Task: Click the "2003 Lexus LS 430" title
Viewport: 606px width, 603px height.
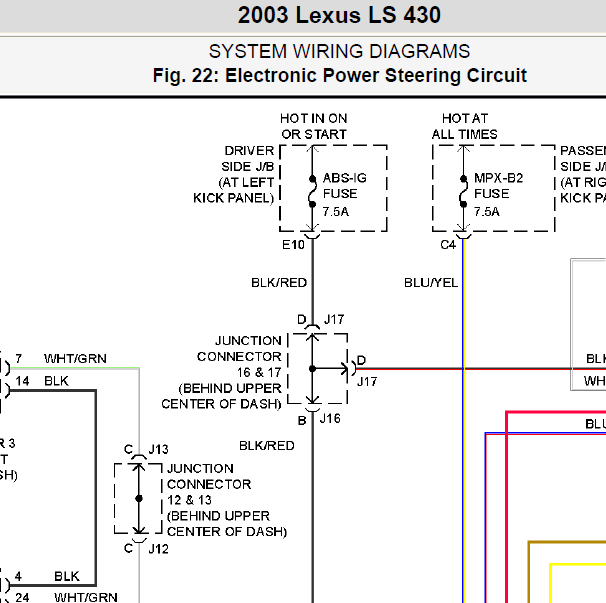Action: coord(339,15)
